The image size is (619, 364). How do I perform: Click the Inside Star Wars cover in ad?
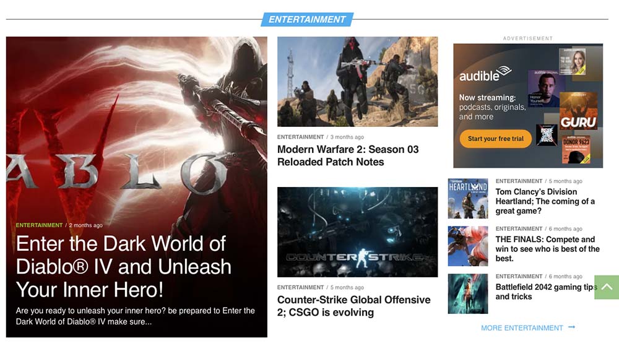[547, 135]
